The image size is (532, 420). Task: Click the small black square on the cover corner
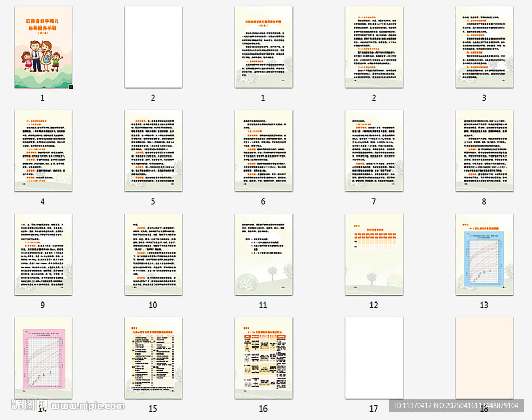(71, 87)
